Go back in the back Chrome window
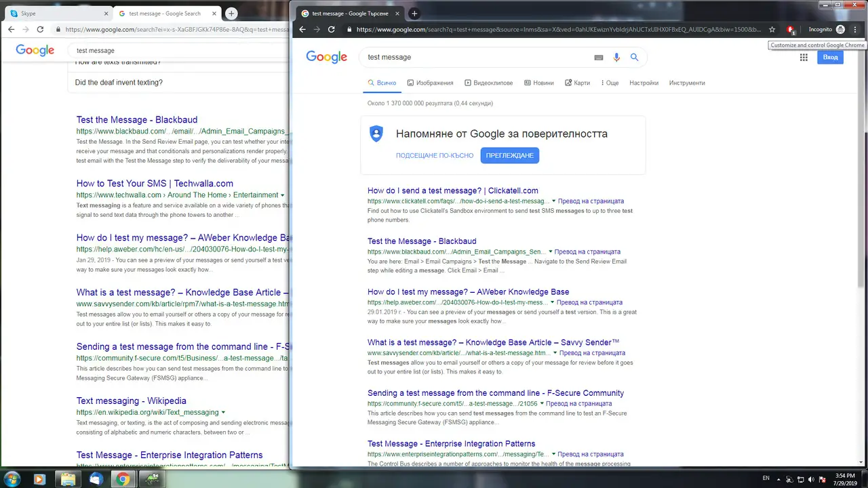Screen dimensions: 868x488 click(x=11, y=30)
